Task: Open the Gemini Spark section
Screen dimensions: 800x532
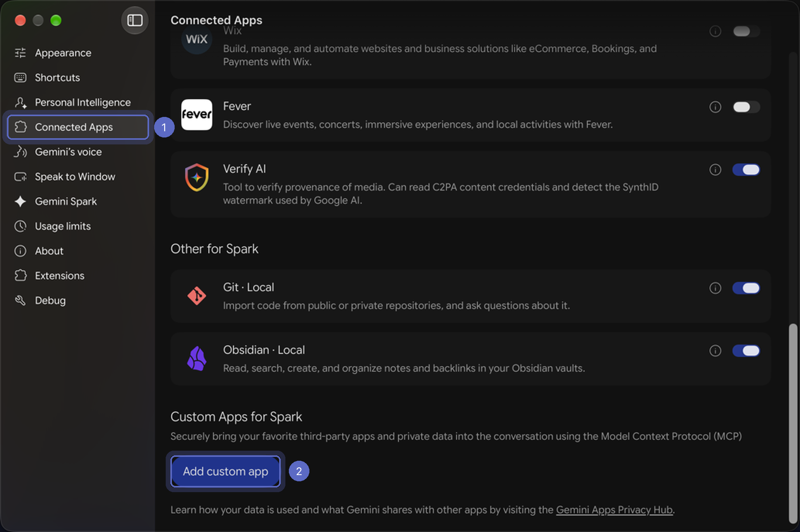Action: 77,201
